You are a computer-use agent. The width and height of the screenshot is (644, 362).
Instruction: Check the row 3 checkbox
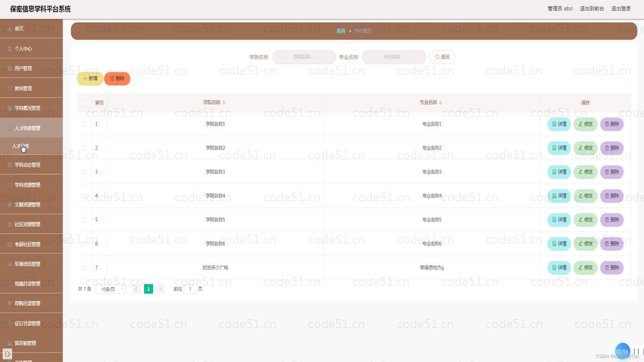[84, 172]
